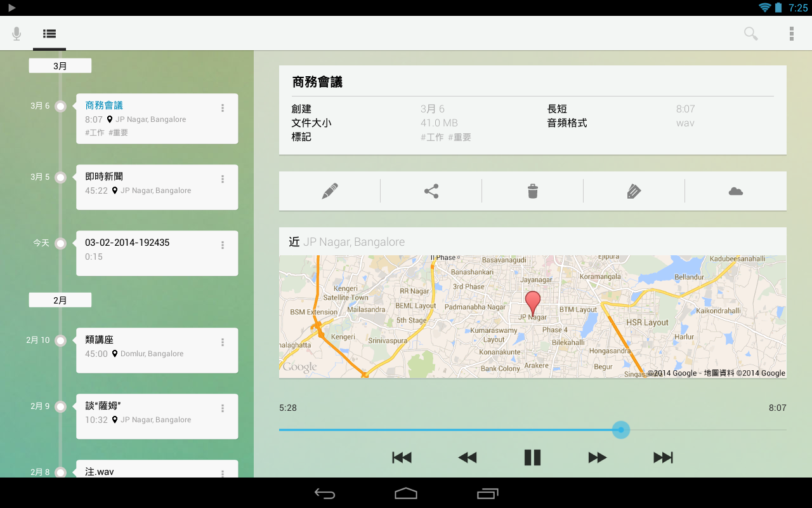812x508 pixels.
Task: Click the 3月 6 timeline marker dot
Action: click(x=60, y=106)
